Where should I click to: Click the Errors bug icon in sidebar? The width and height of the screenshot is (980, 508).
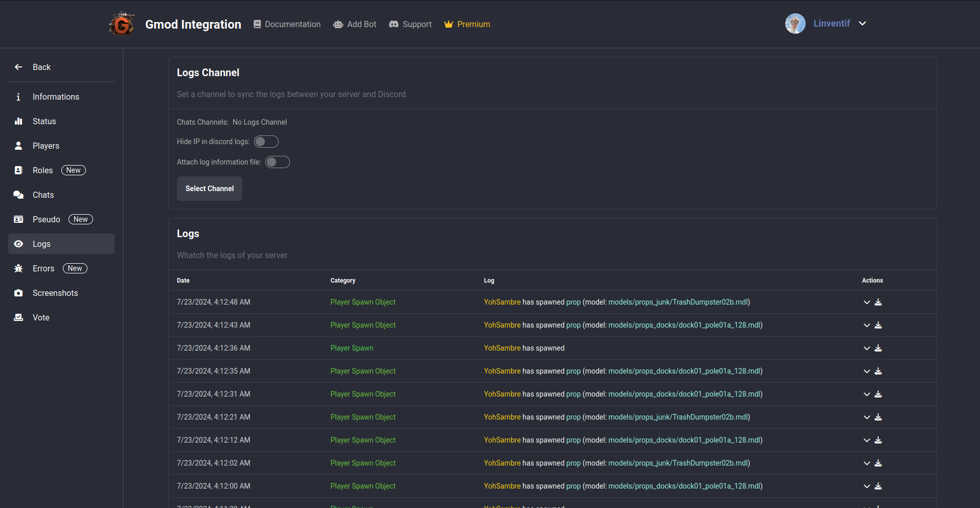[x=18, y=268]
